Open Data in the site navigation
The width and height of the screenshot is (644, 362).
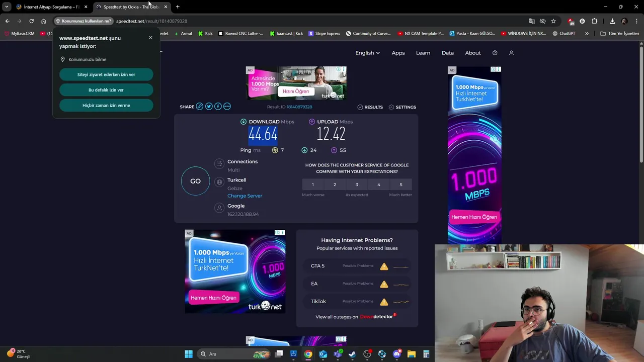(x=448, y=53)
